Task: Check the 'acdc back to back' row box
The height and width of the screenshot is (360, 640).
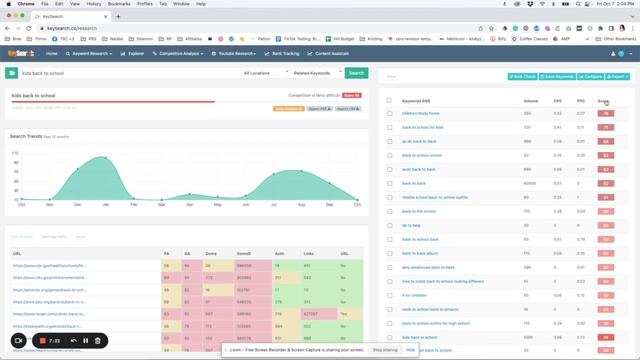Action: tap(389, 169)
